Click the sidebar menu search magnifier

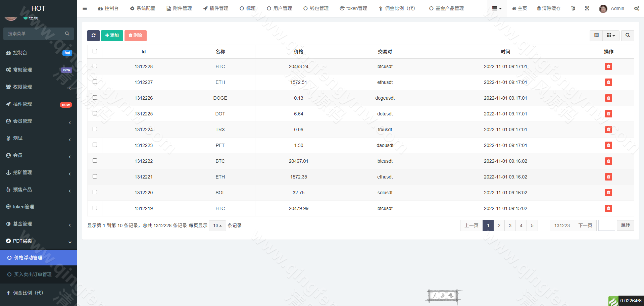click(67, 34)
